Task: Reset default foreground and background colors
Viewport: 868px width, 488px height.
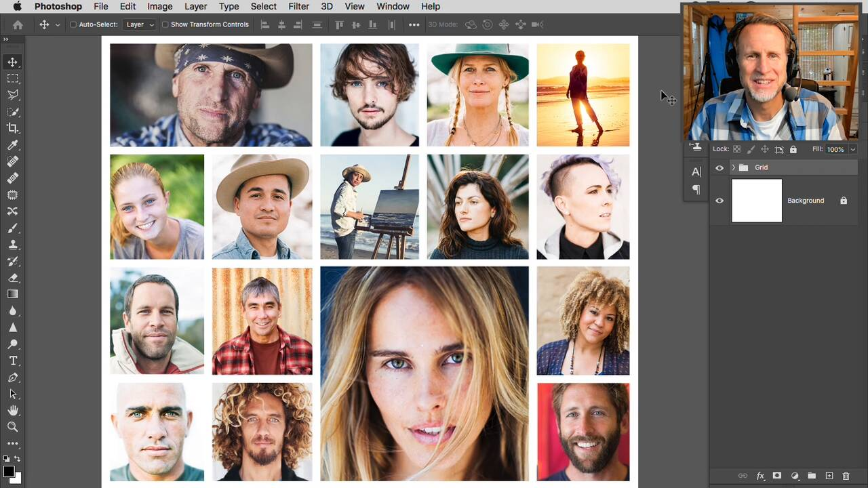Action: (6, 459)
